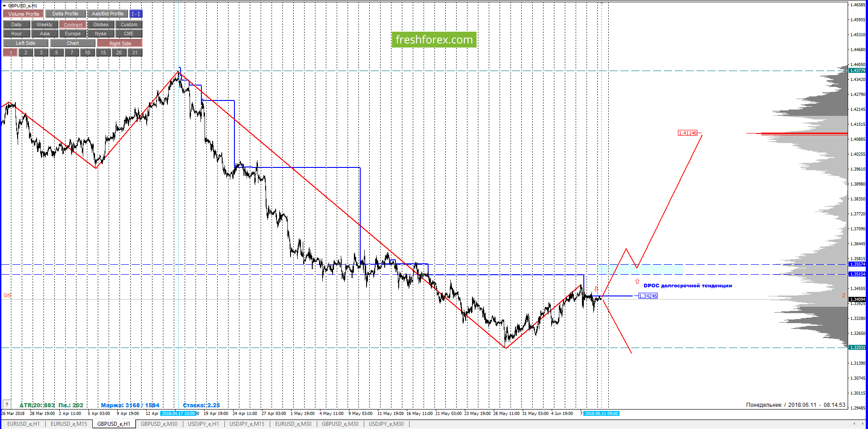Click the '26 Mar 2018' time axis label
The image size is (868, 429).
click(x=13, y=414)
